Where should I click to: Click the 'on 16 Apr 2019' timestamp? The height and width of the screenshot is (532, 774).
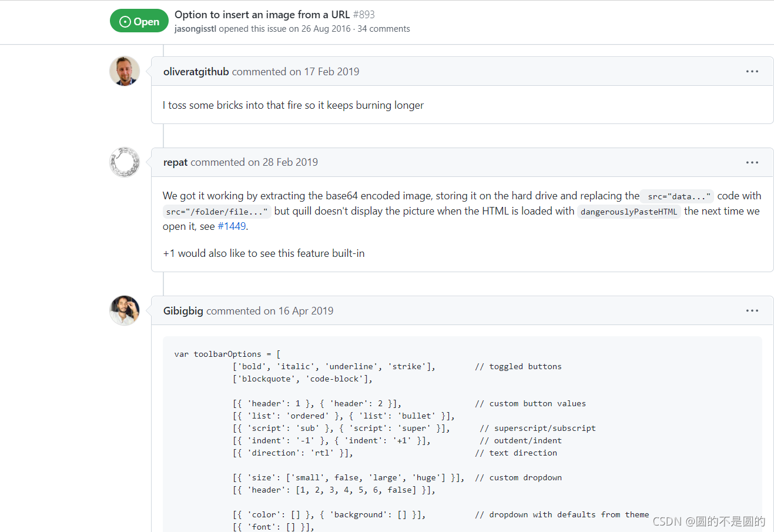(299, 311)
